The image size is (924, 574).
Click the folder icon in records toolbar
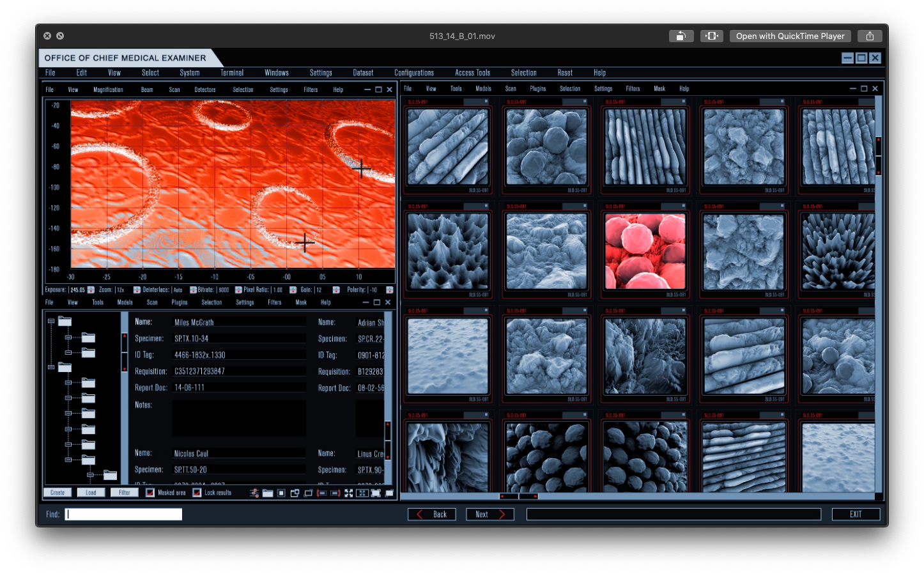[x=268, y=493]
